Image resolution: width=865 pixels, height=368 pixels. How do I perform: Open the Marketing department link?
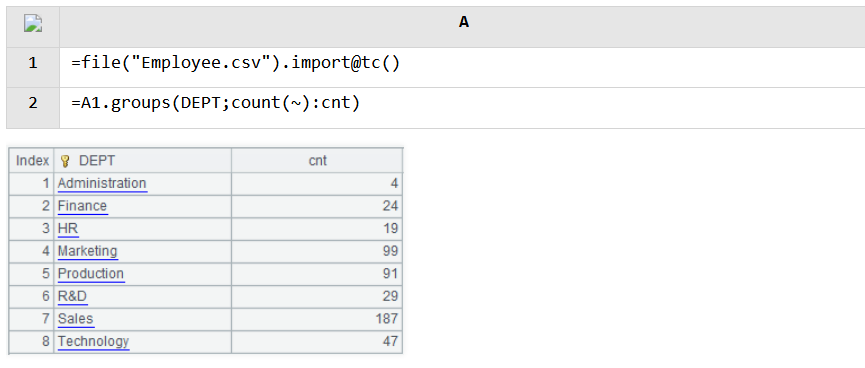point(87,251)
